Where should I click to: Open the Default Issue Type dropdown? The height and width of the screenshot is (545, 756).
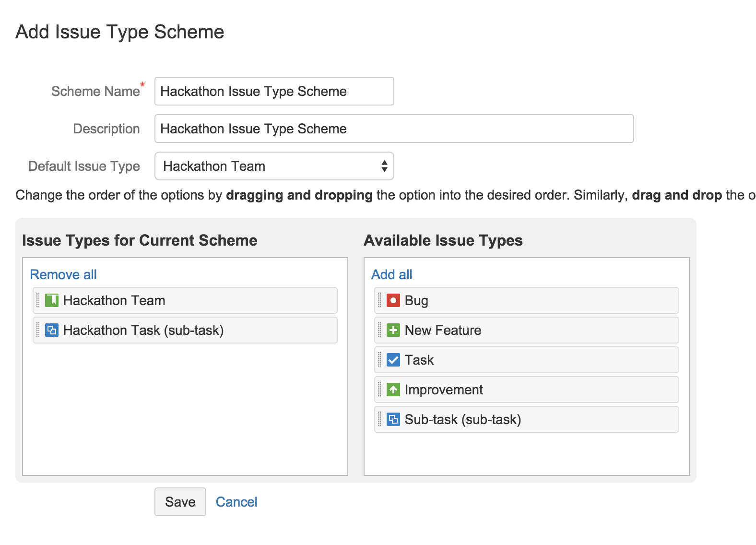(274, 166)
